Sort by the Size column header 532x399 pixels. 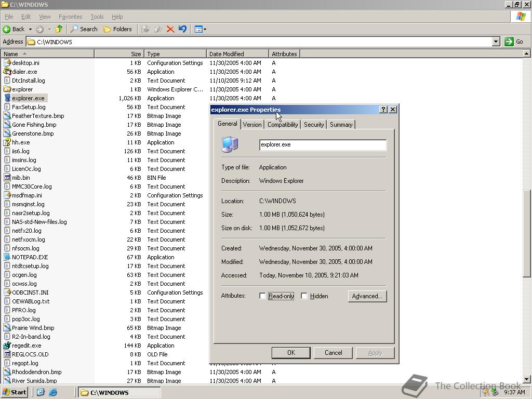119,54
